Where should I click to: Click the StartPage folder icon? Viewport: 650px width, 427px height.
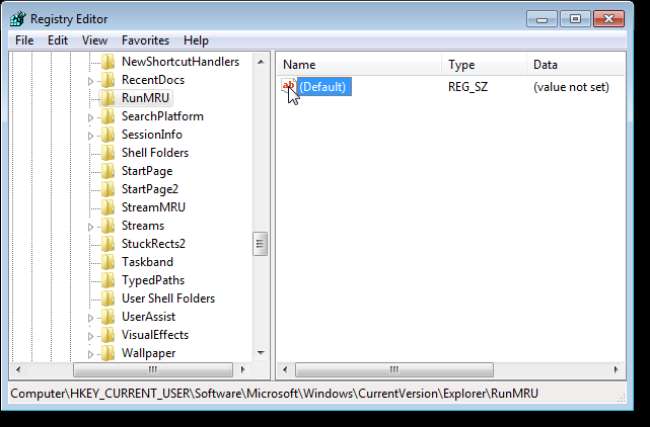[108, 171]
